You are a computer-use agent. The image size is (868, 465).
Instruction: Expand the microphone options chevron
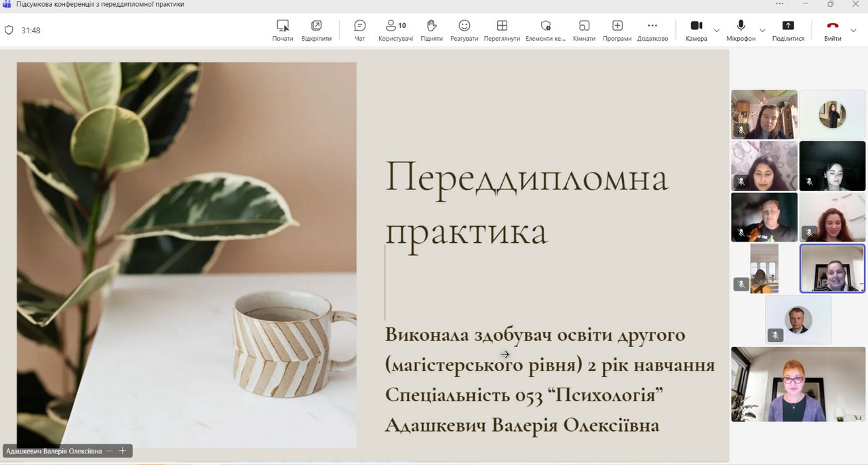[x=762, y=31]
